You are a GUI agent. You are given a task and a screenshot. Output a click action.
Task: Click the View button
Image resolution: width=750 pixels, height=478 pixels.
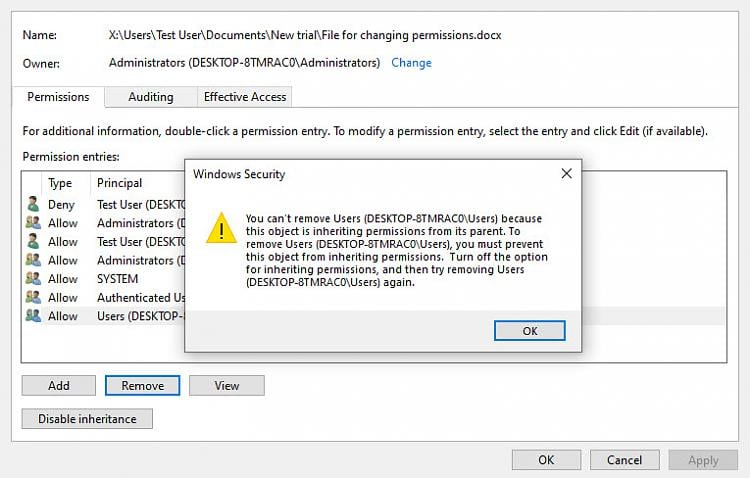(227, 385)
